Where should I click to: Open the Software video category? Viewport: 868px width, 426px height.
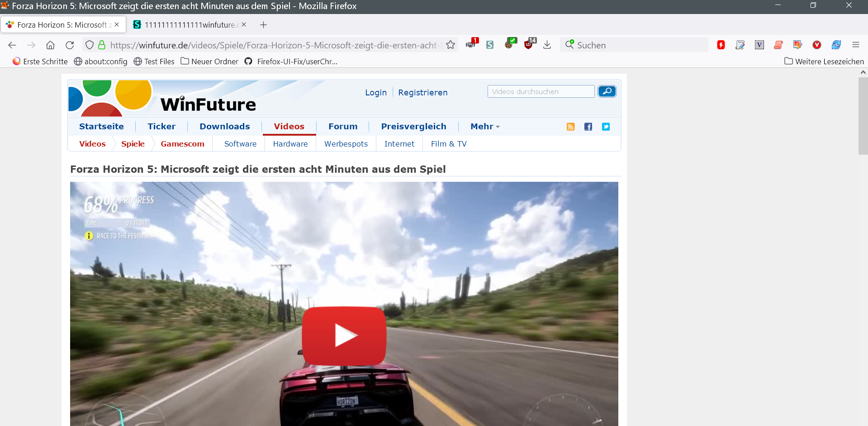click(x=240, y=144)
